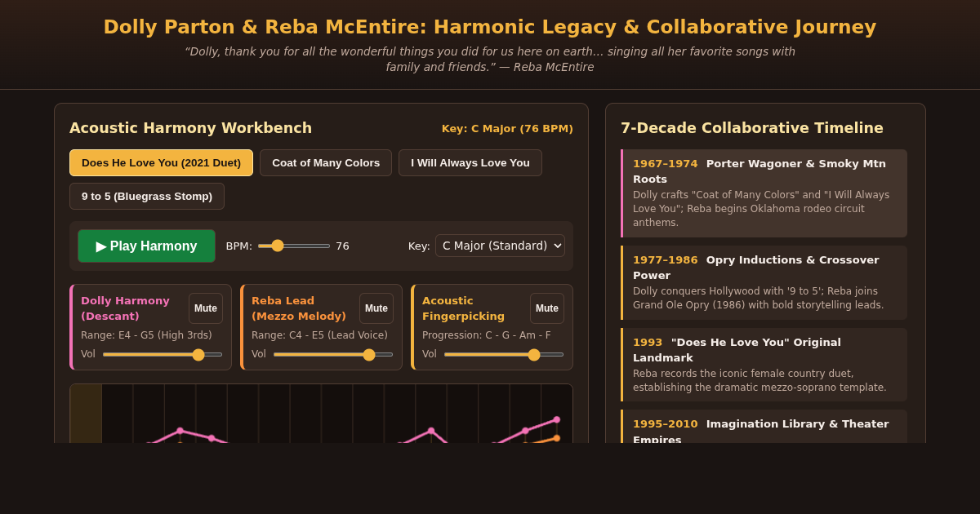This screenshot has width=980, height=514.
Task: Adjust the BPM tempo slider
Action: (294, 246)
